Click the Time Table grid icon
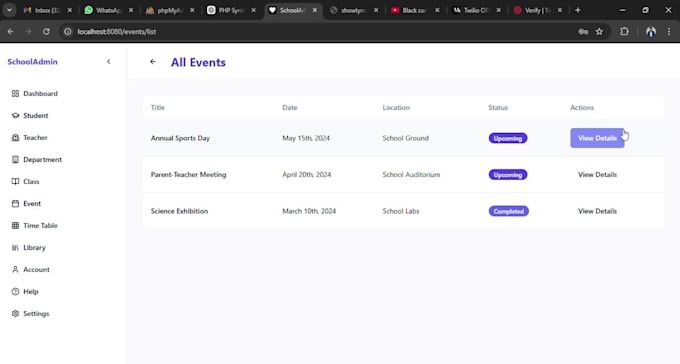 (x=15, y=226)
